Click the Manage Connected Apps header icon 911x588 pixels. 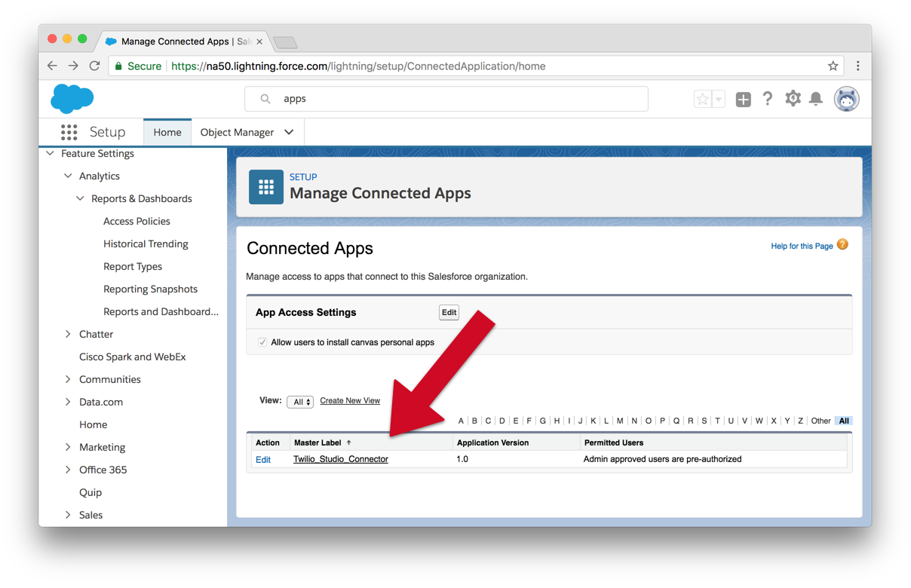point(266,187)
